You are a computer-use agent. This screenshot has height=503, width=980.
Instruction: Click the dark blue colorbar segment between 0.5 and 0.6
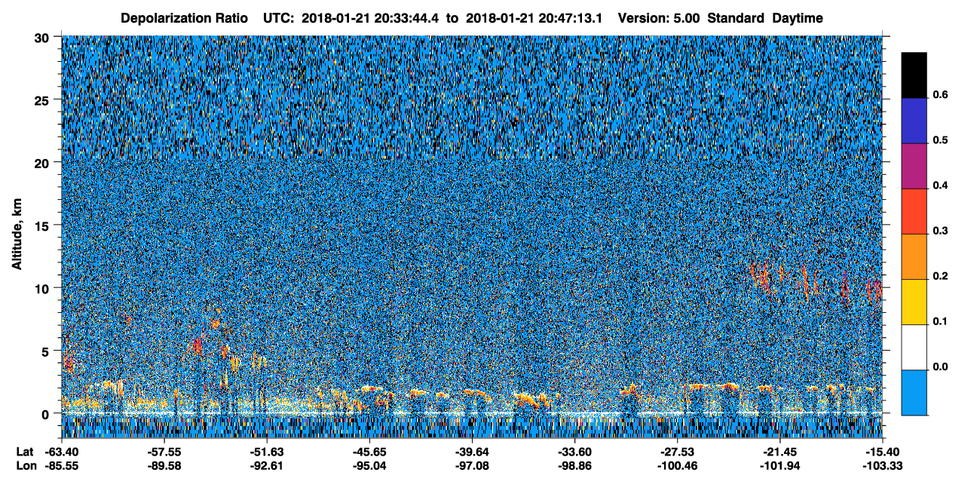[x=914, y=121]
